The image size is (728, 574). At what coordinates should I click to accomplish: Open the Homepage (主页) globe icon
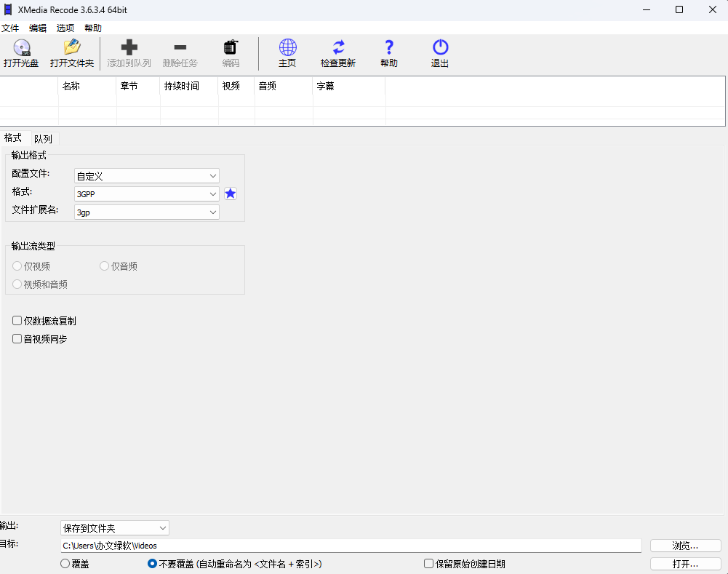coord(287,47)
